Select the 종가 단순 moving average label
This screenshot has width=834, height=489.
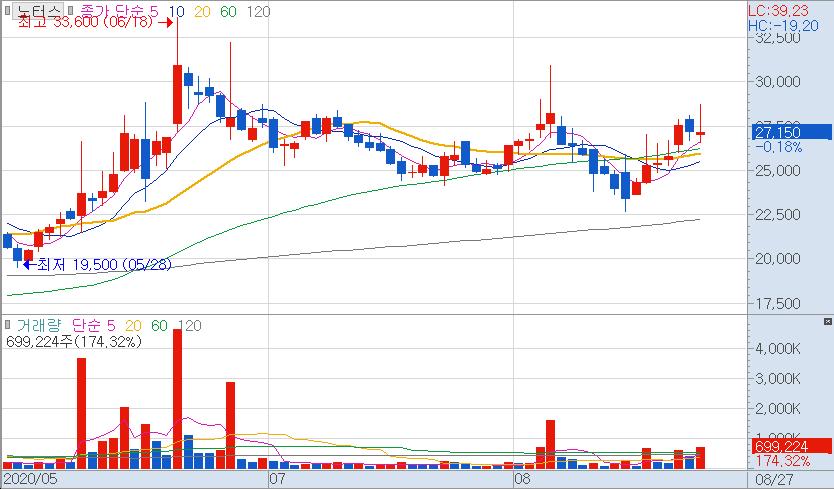coord(119,11)
